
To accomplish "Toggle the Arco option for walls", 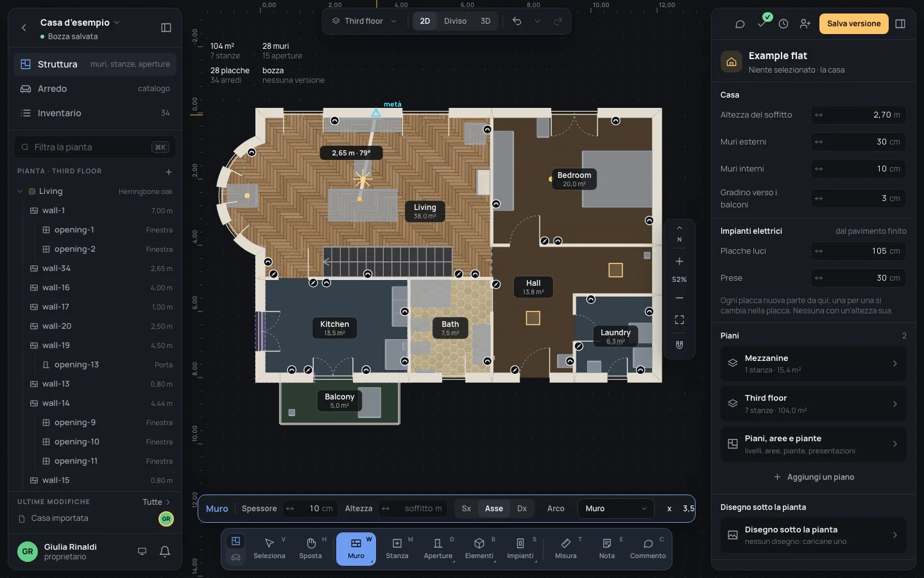I will pos(556,509).
